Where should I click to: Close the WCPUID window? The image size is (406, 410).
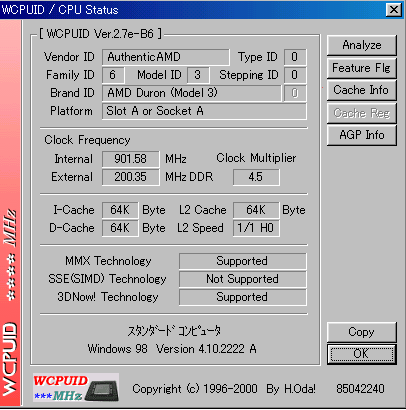coord(394,10)
